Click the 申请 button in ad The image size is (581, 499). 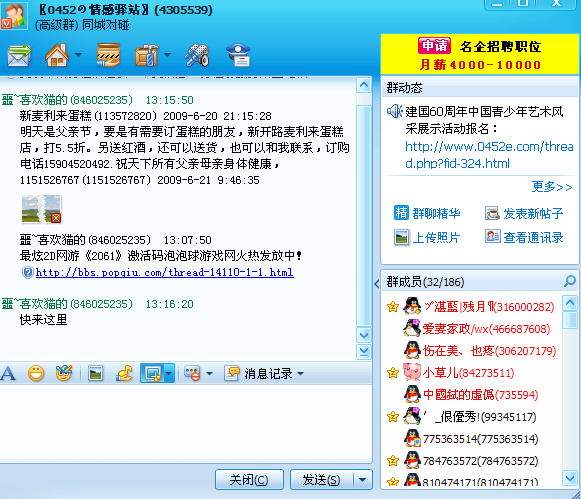(x=434, y=46)
